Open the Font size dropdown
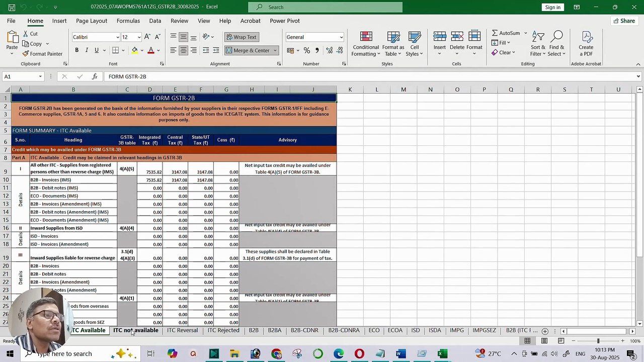Image resolution: width=644 pixels, height=362 pixels. point(138,37)
